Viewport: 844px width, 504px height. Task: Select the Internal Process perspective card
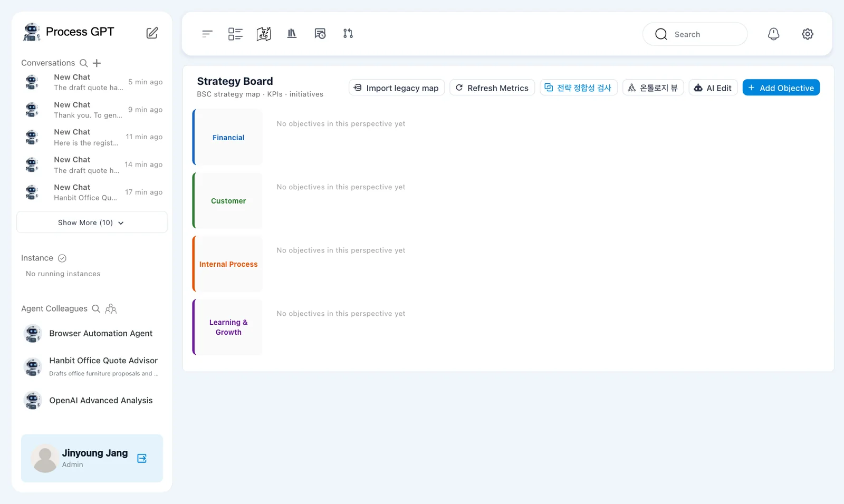coord(227,264)
